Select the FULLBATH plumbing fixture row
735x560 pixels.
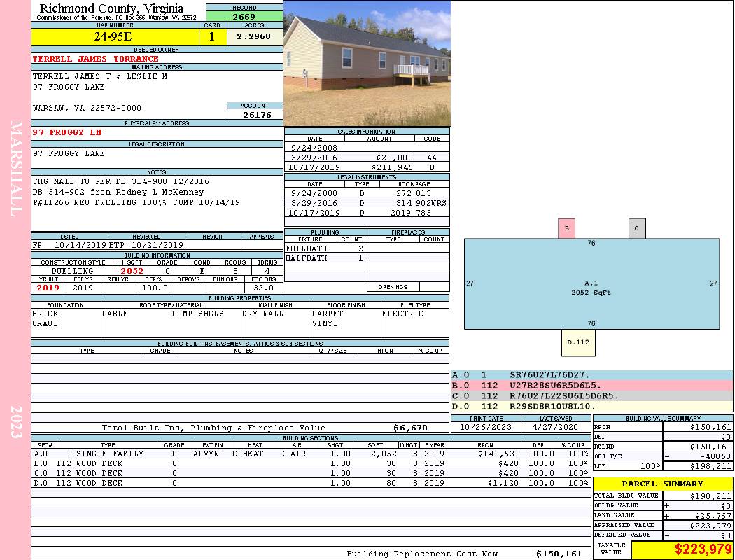325,248
